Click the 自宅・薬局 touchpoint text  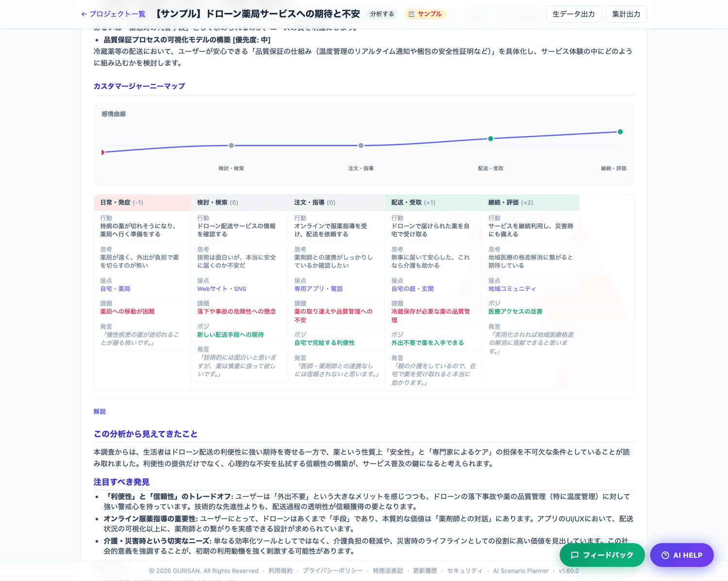tap(115, 289)
